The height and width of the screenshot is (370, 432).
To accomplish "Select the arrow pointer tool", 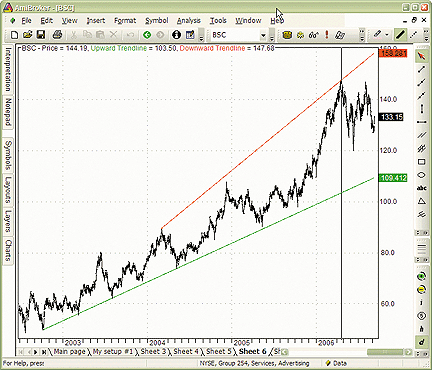I will pyautogui.click(x=422, y=56).
